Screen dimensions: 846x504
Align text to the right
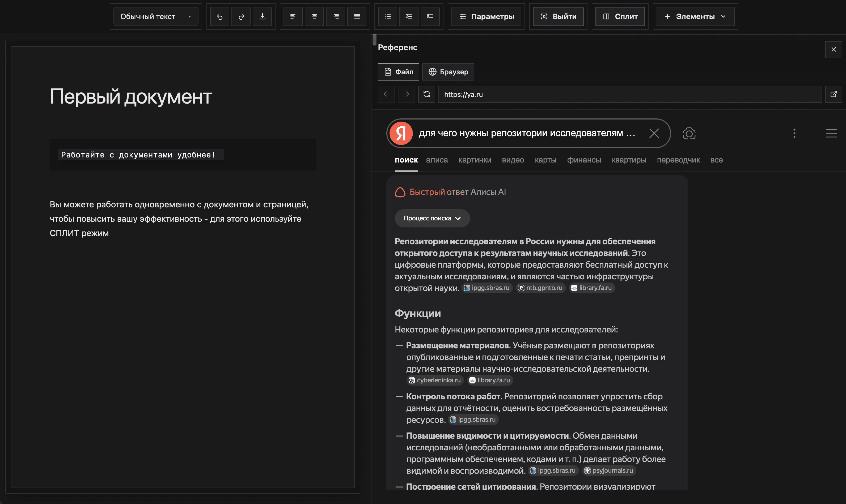click(336, 16)
